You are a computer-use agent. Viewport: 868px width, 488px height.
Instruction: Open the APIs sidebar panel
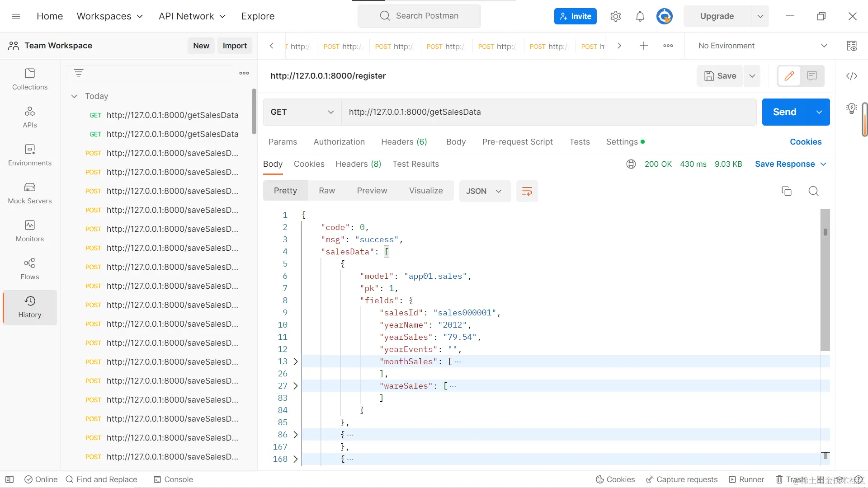30,117
